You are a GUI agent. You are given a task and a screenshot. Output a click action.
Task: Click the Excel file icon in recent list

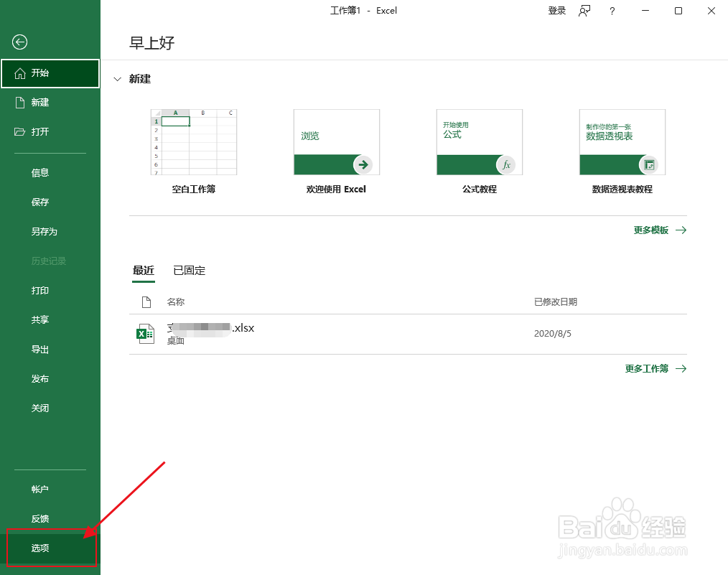145,334
